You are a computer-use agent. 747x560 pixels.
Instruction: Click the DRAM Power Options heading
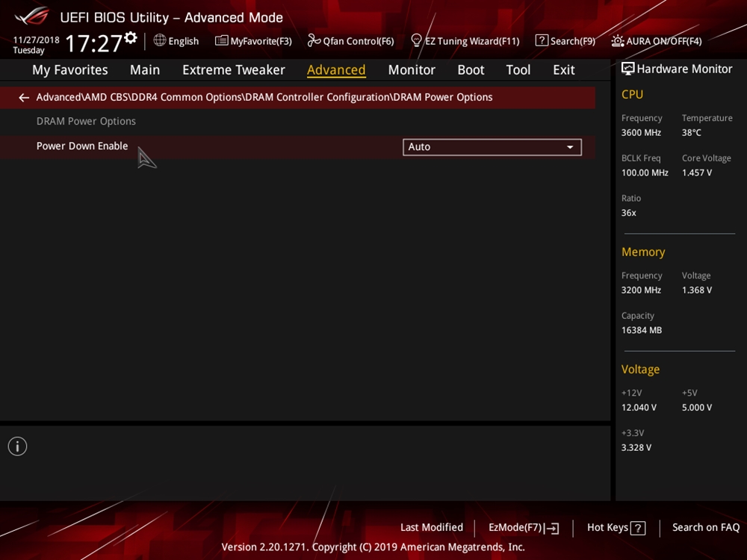tap(86, 122)
